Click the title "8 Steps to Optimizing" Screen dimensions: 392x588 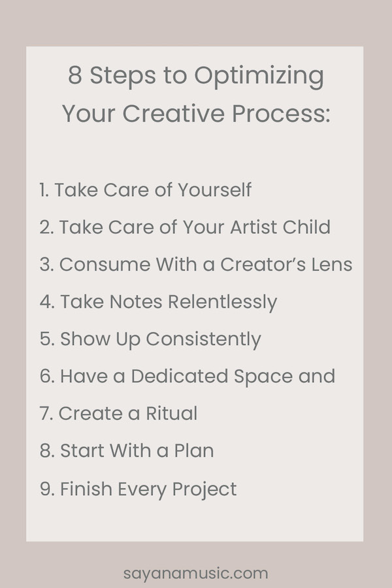tap(196, 76)
